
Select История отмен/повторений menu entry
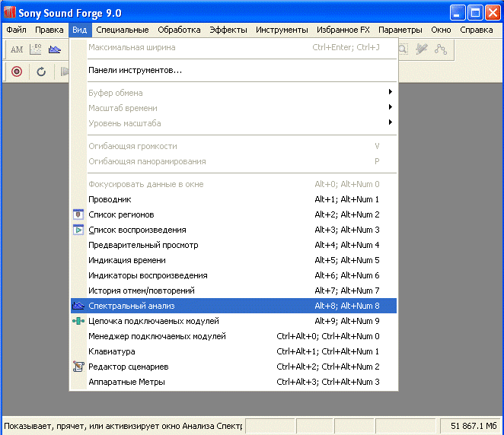tap(234, 291)
